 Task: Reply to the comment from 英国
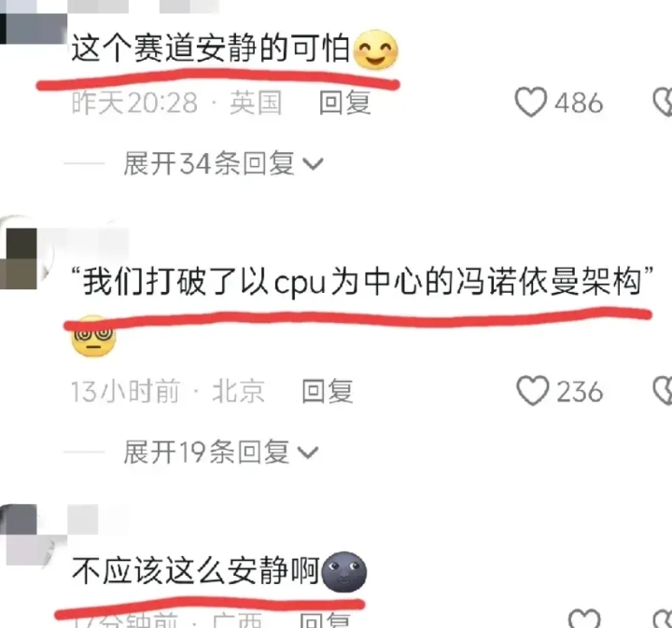(344, 103)
